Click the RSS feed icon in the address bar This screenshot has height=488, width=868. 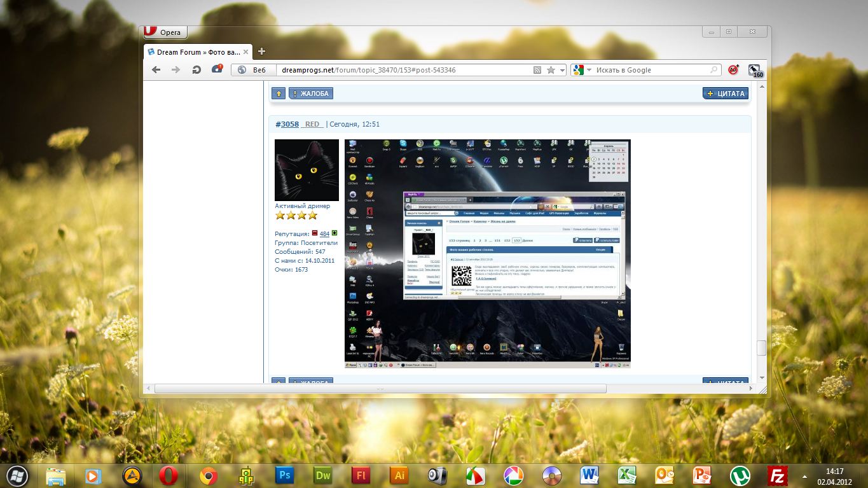click(537, 70)
